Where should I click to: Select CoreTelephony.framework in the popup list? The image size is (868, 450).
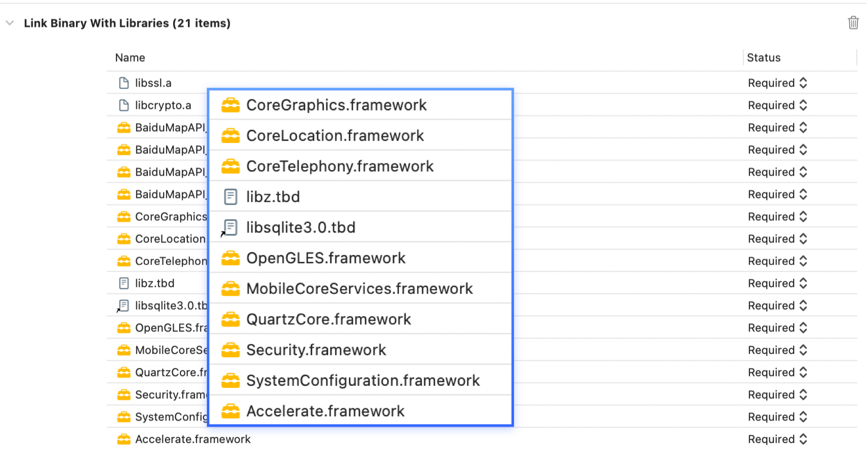click(340, 166)
